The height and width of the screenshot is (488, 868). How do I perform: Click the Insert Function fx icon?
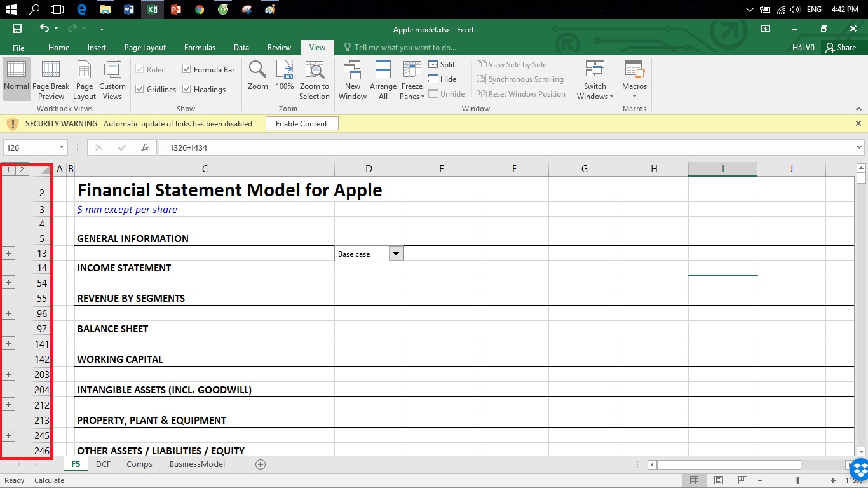(145, 147)
